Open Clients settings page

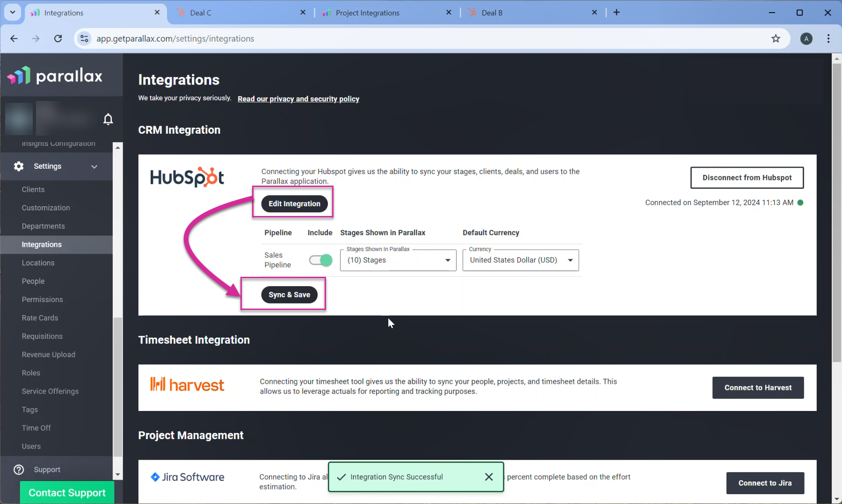click(x=33, y=189)
